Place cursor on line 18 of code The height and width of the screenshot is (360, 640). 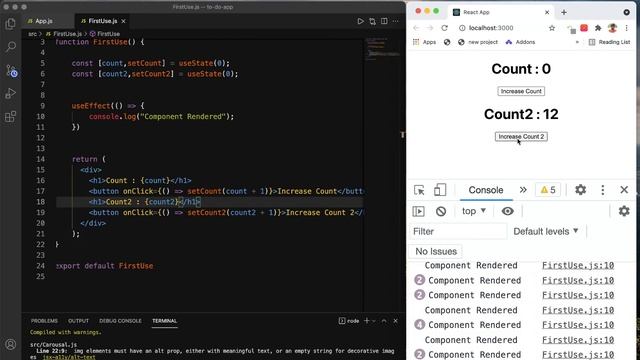[209, 202]
